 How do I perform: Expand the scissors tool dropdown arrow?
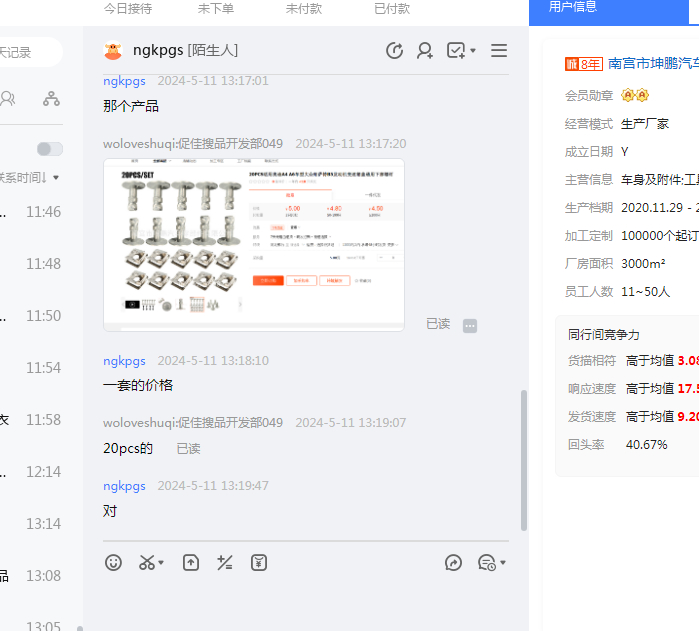[x=161, y=563]
